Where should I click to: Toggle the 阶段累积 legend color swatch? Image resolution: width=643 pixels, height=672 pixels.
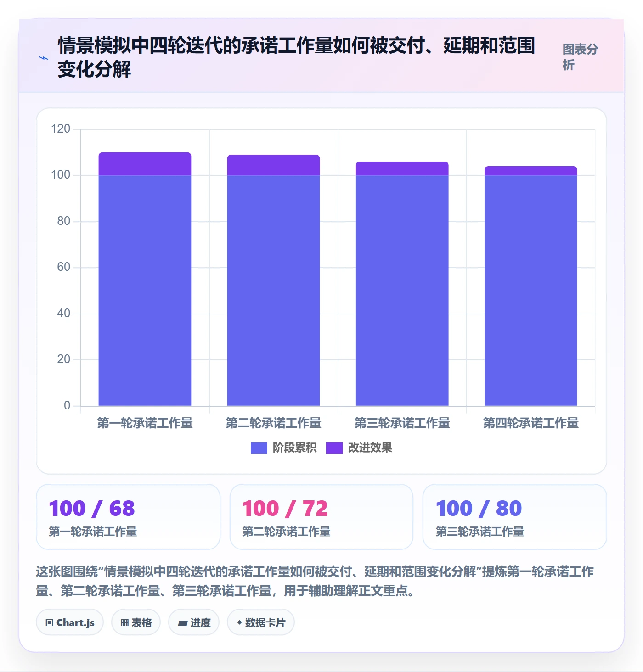point(259,448)
